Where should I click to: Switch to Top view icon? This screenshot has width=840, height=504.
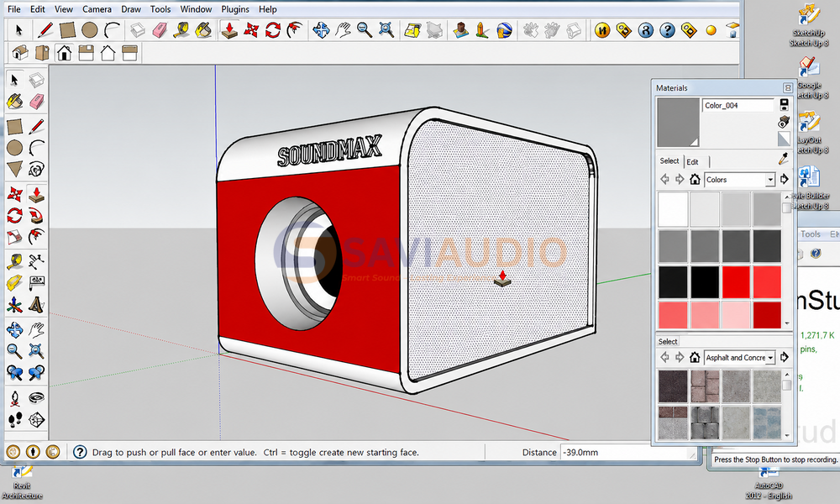42,53
